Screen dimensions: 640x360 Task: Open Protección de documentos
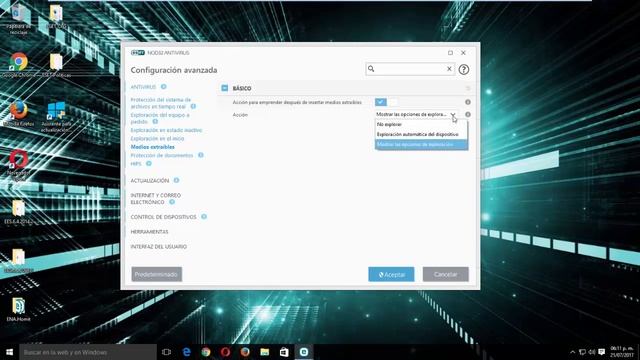162,156
